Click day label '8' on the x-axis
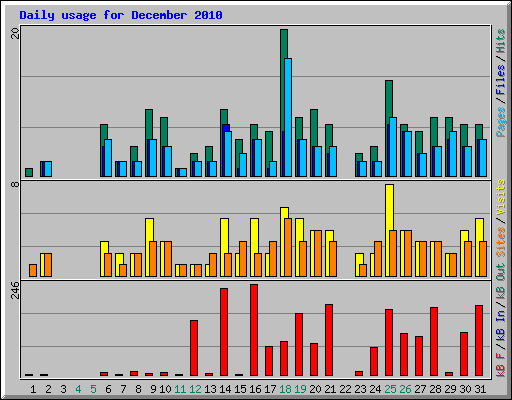Screen dimensions: 512x400 [138, 389]
